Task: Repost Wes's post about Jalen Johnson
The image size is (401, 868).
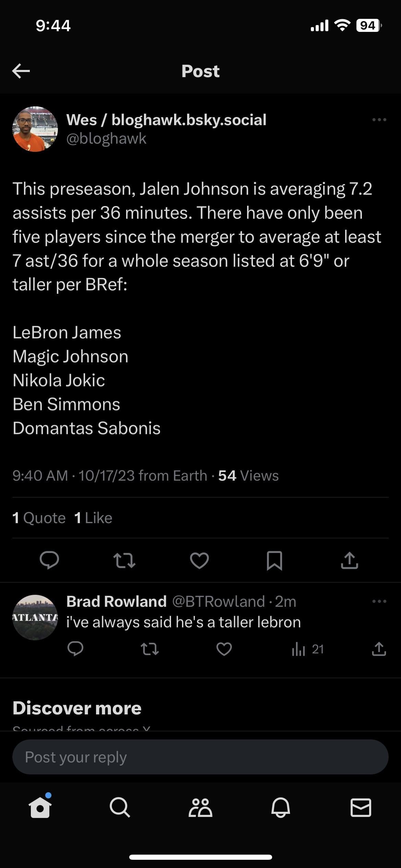Action: pos(124,560)
